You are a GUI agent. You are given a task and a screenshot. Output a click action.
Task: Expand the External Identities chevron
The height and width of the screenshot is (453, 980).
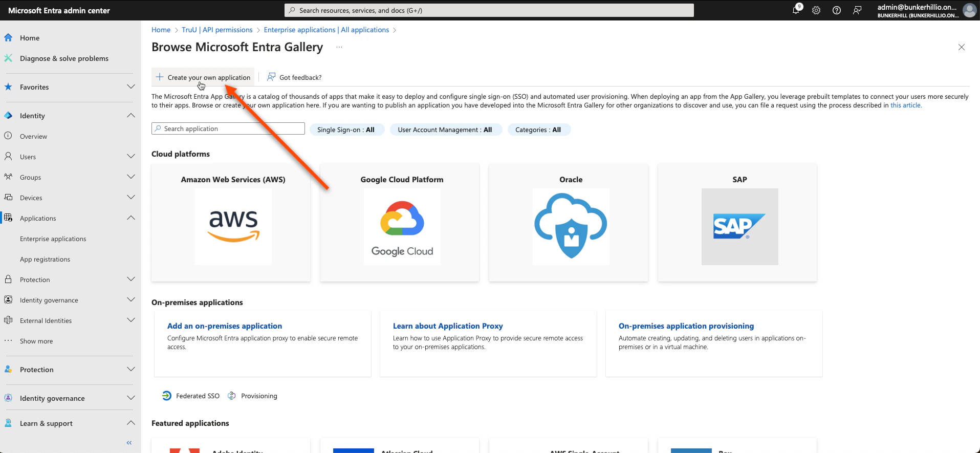pos(131,320)
